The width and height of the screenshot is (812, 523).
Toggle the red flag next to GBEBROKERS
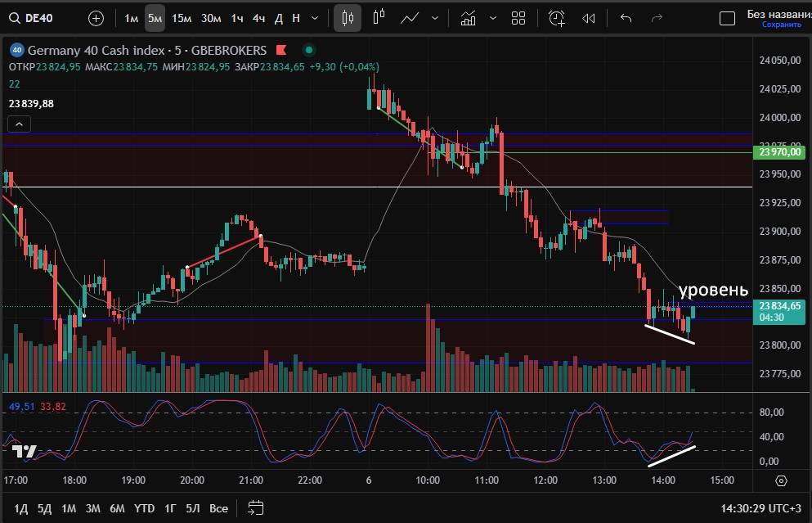[x=282, y=50]
